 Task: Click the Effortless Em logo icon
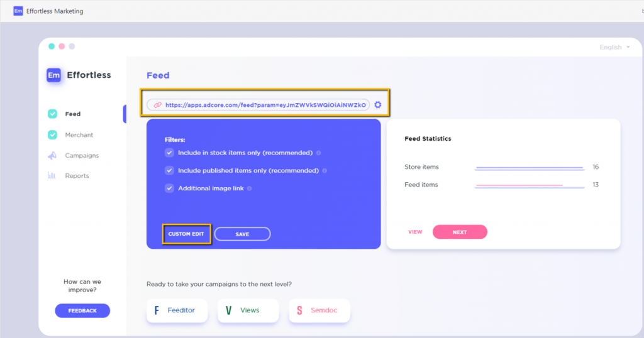(x=54, y=75)
